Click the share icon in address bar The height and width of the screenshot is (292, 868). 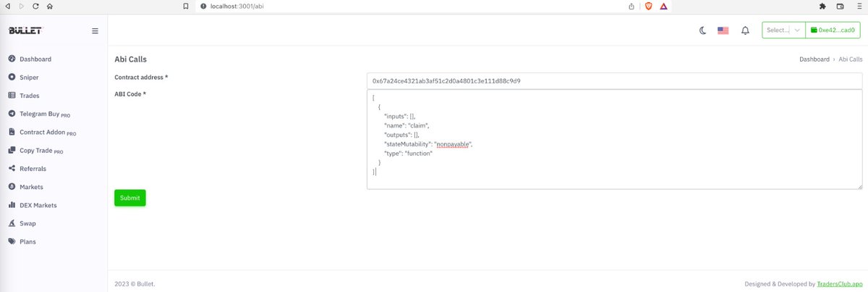pyautogui.click(x=631, y=6)
